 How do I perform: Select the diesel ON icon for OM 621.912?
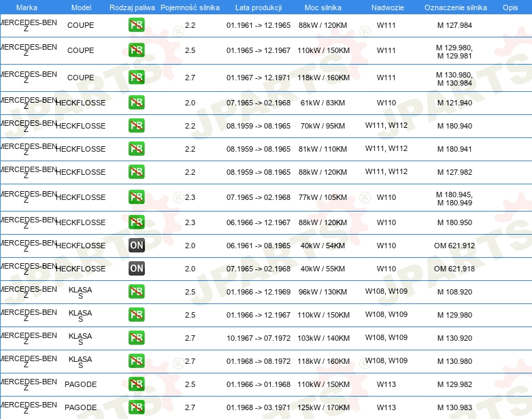[137, 246]
